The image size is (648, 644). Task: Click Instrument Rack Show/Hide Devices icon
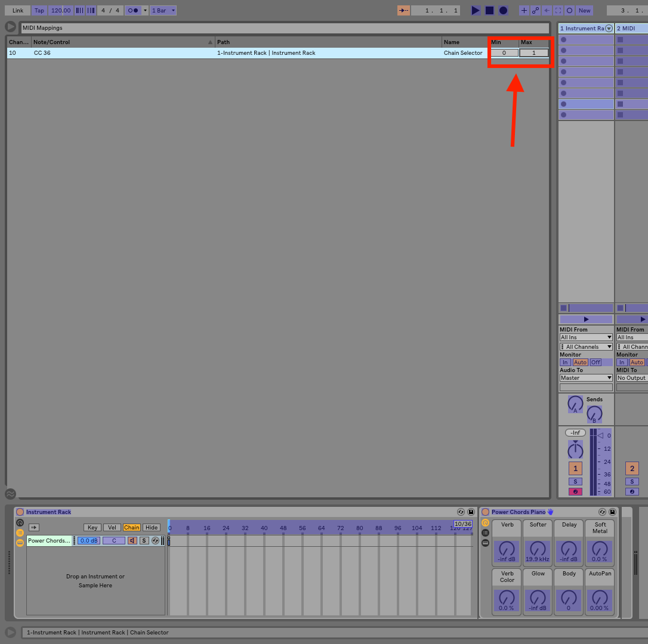click(x=20, y=543)
